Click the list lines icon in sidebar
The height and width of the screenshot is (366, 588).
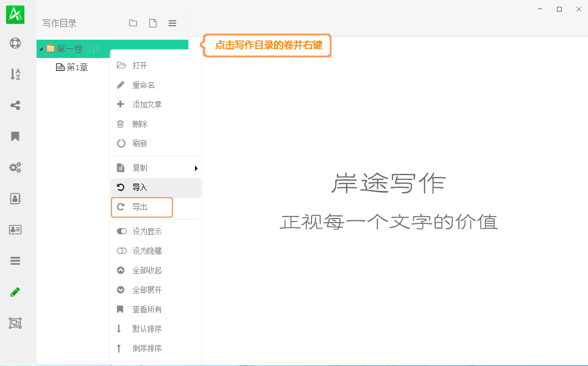[x=15, y=260]
